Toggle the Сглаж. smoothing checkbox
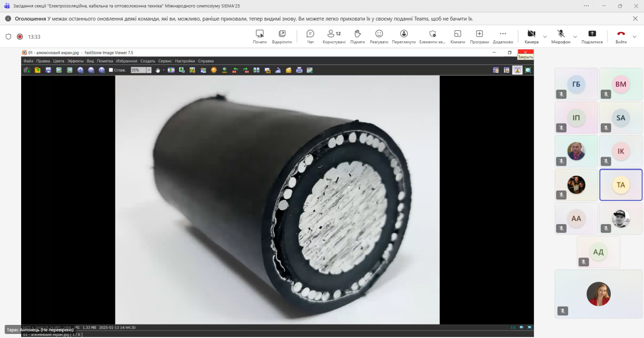644x338 pixels. pyautogui.click(x=111, y=70)
